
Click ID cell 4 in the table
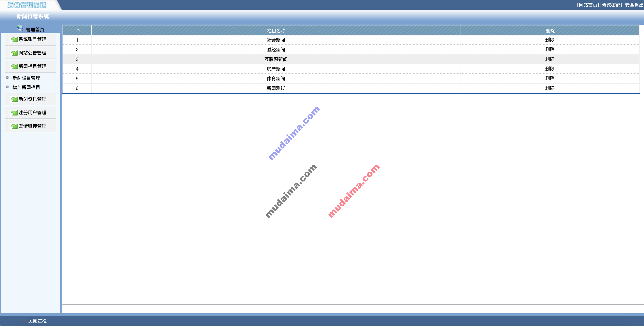77,69
